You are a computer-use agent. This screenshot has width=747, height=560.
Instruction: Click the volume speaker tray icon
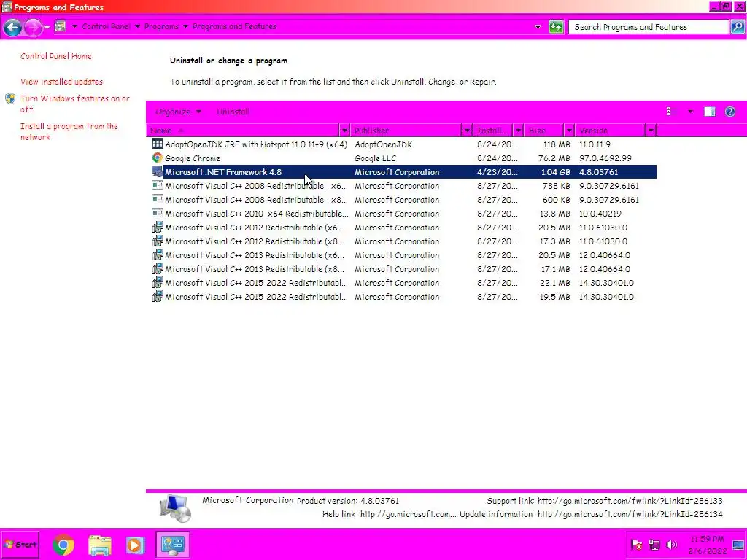tap(671, 545)
